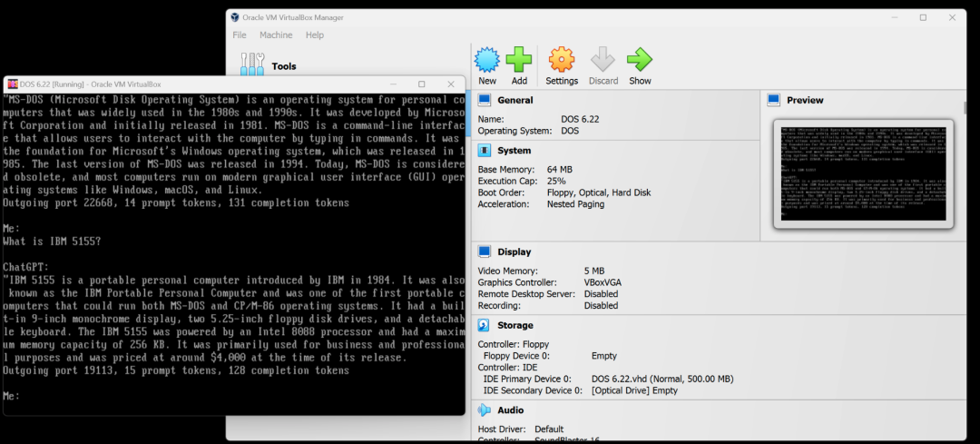
Task: Click the Storage section heading
Action: coord(515,325)
